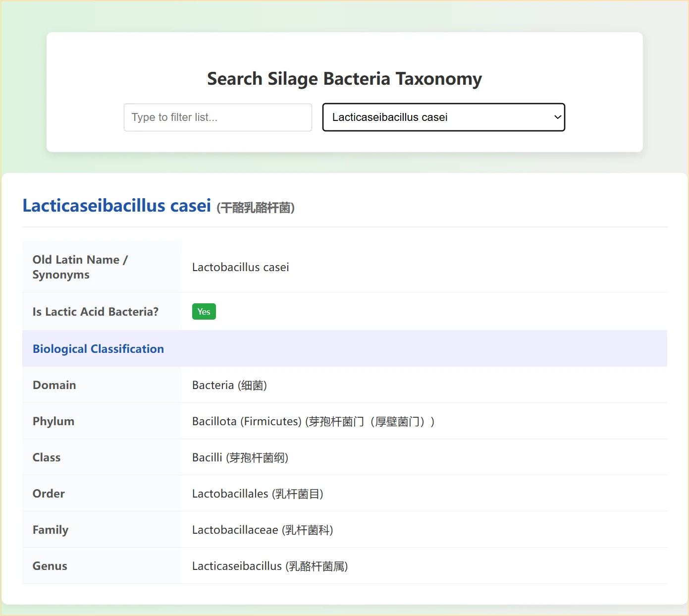The height and width of the screenshot is (616, 689).
Task: Select the Old Latin Name synonyms row
Action: (80, 267)
